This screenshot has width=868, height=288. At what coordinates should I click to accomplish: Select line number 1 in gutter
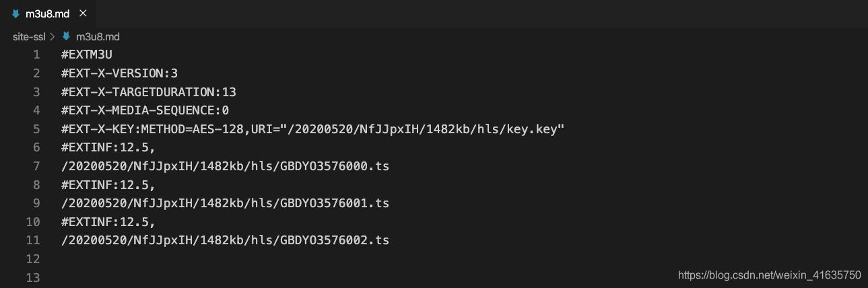click(36, 55)
